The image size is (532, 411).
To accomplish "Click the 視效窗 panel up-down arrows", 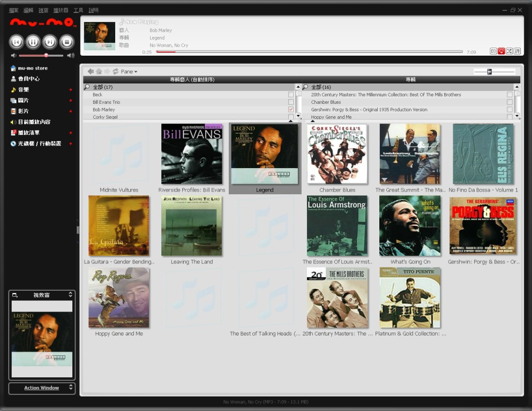I will pyautogui.click(x=70, y=294).
